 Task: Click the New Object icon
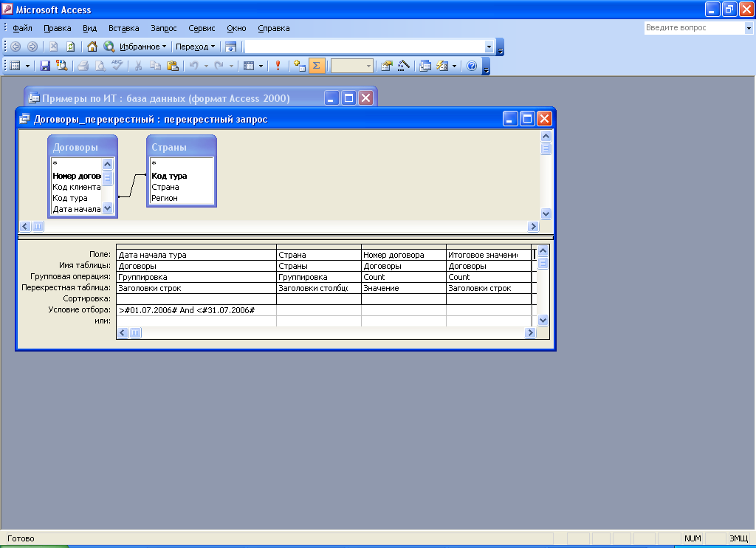(442, 66)
